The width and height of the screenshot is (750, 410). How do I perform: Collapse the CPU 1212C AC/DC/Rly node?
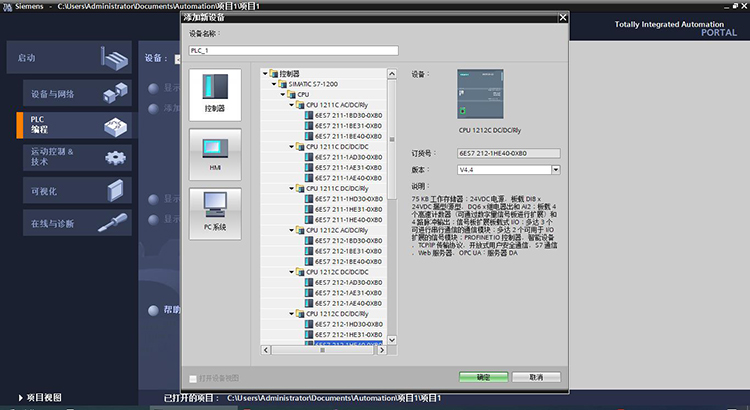click(x=291, y=230)
